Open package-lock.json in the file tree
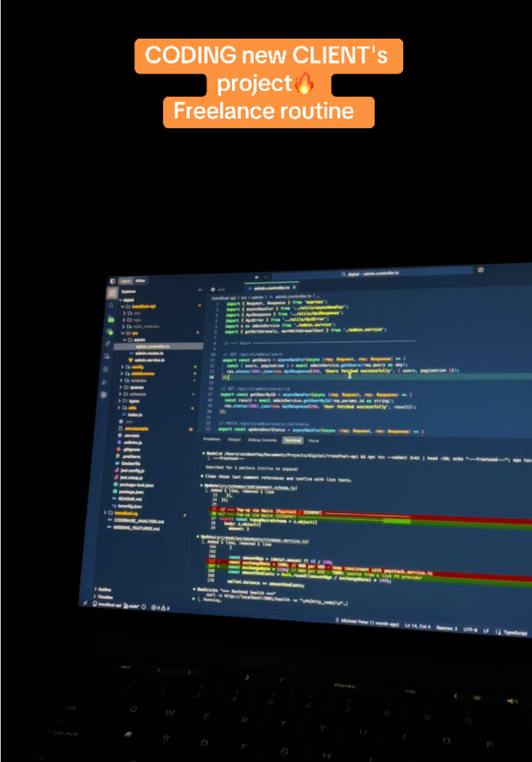The width and height of the screenshot is (532, 762). [x=134, y=485]
